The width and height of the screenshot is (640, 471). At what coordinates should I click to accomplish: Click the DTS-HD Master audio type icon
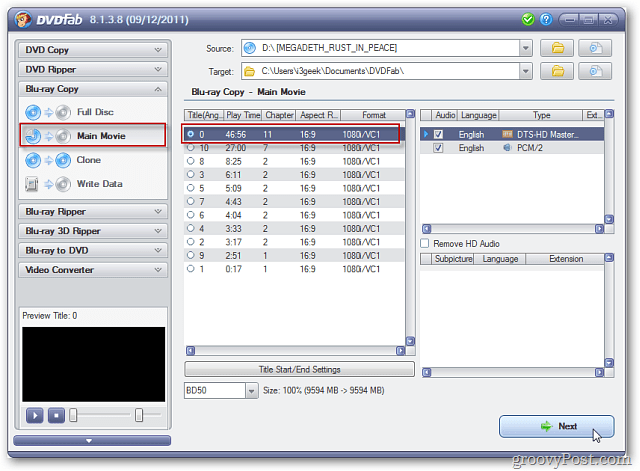click(507, 134)
